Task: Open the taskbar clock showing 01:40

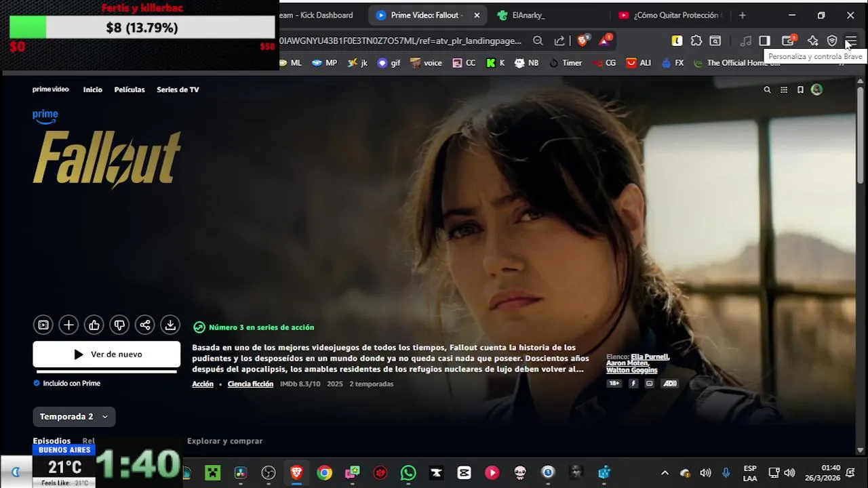Action: [822, 473]
